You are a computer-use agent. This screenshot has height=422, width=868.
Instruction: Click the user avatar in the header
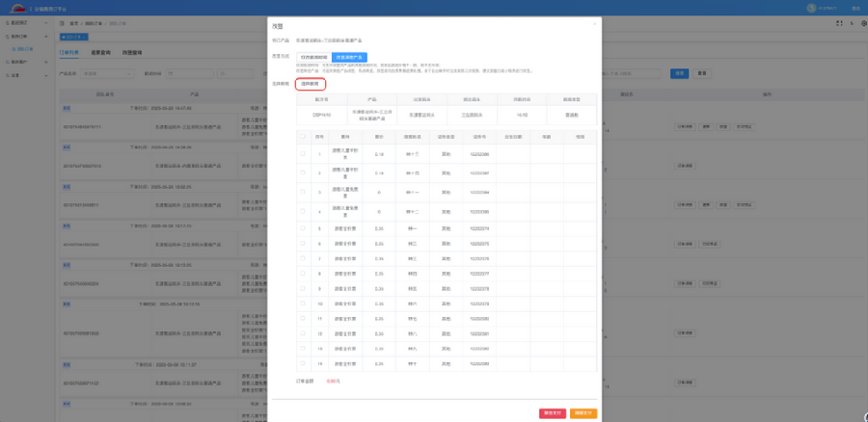coord(811,8)
